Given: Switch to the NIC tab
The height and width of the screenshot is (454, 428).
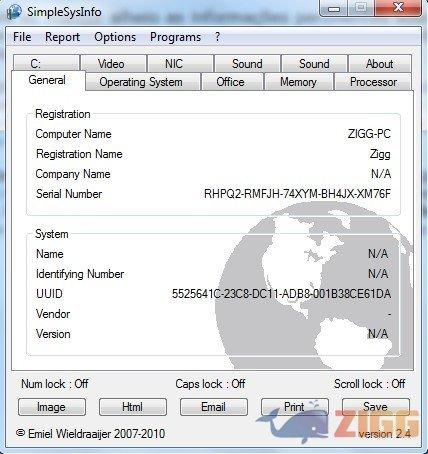Looking at the screenshot, I should pyautogui.click(x=180, y=63).
